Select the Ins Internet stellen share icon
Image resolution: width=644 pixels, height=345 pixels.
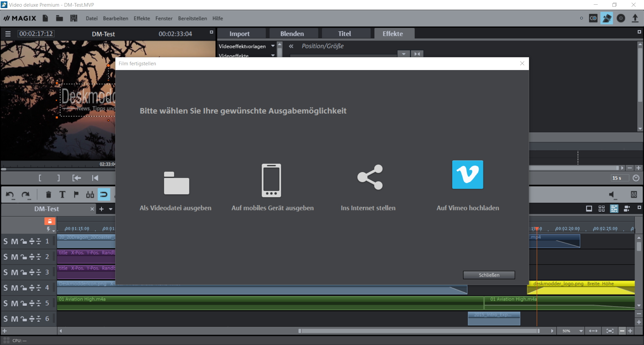tap(370, 177)
